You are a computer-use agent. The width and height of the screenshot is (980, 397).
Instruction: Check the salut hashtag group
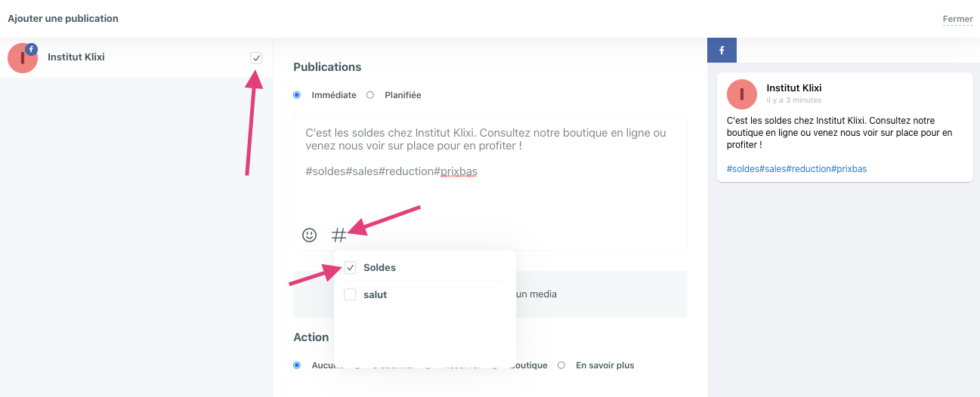[350, 294]
